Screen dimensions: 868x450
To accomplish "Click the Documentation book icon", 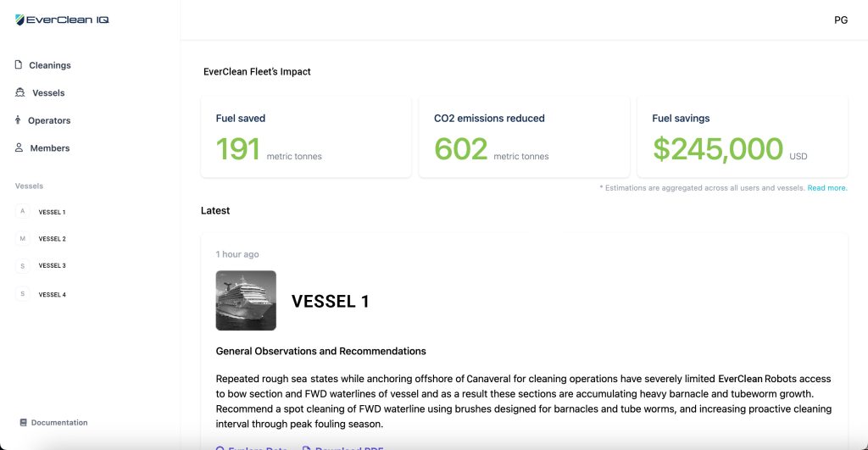I will click(23, 422).
